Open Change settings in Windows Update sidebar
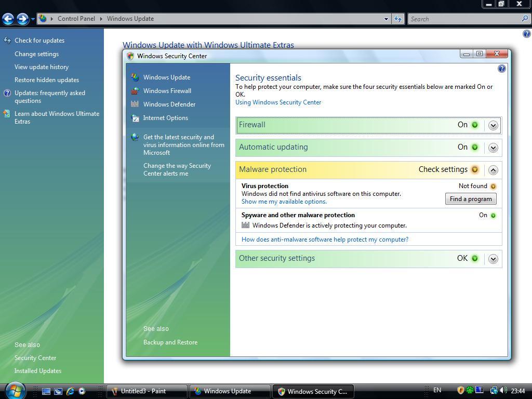This screenshot has width=532, height=399. point(37,54)
